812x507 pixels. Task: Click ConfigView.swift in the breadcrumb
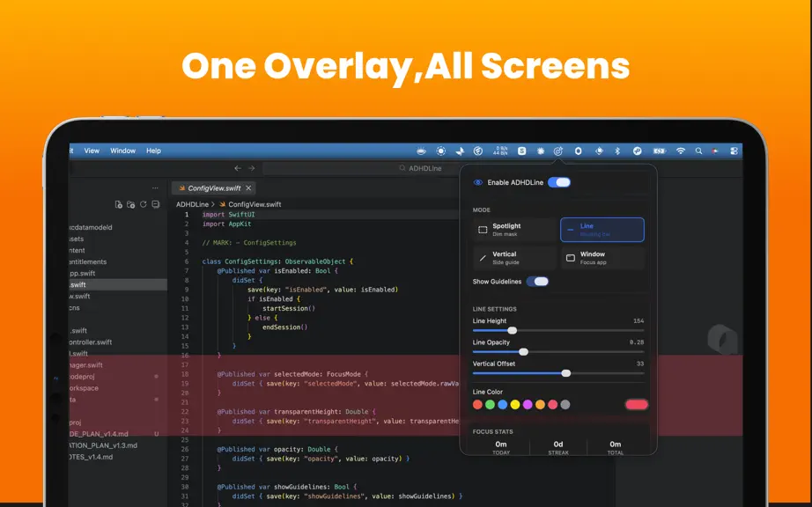coord(255,204)
